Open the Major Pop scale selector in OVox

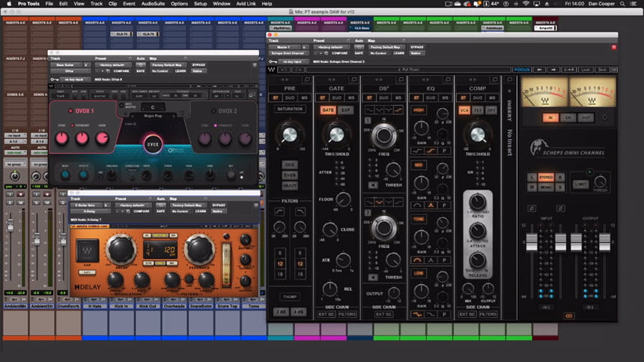point(153,116)
